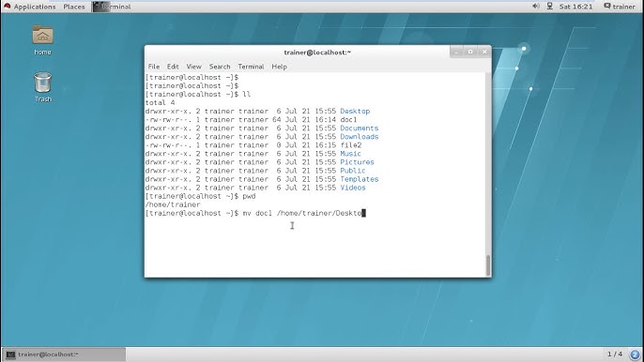
Task: Open the Terminal menu in the menubar
Action: pyautogui.click(x=251, y=67)
